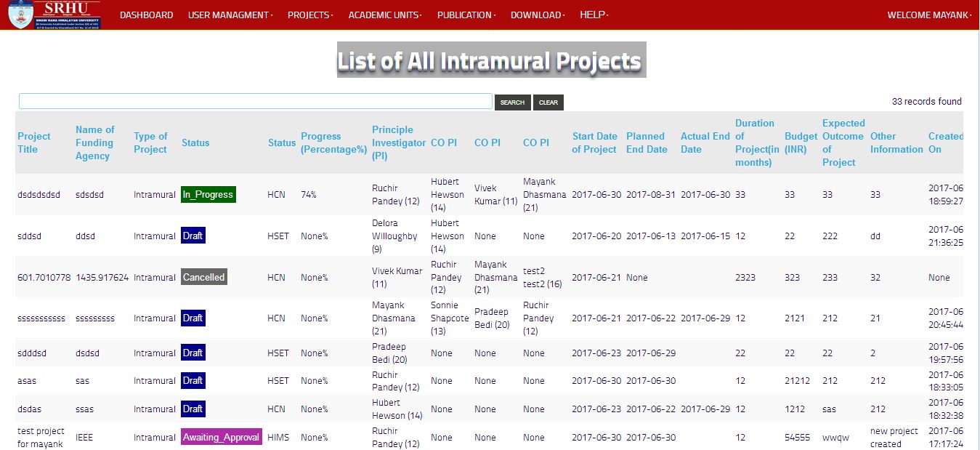Click the grey Cancelled status badge

(x=204, y=277)
